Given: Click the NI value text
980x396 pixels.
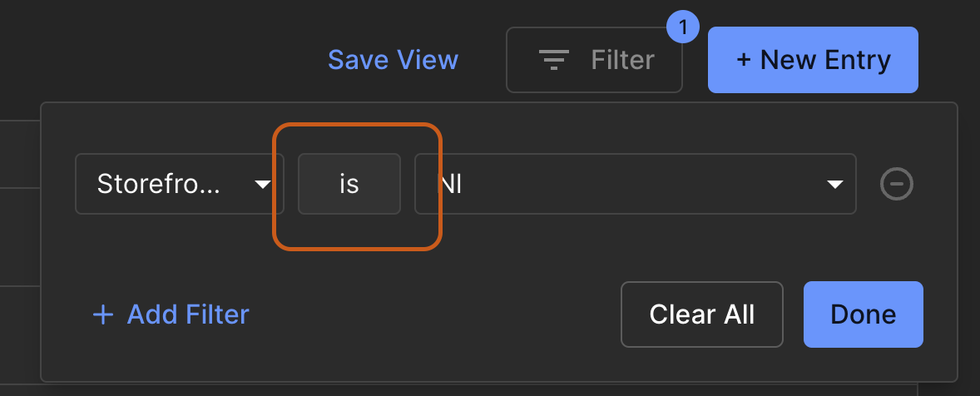Looking at the screenshot, I should [x=450, y=184].
